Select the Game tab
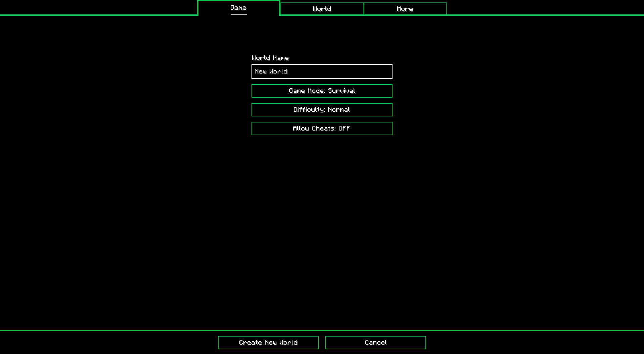644x354 pixels. 238,8
